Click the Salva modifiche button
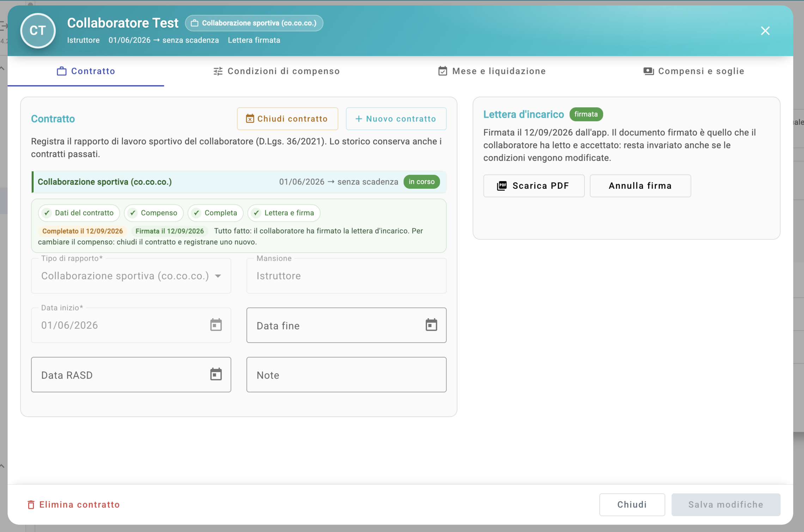 tap(726, 505)
